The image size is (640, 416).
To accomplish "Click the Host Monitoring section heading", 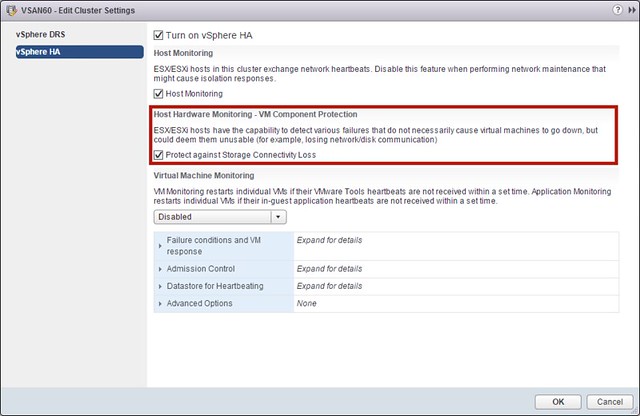I will [x=183, y=53].
